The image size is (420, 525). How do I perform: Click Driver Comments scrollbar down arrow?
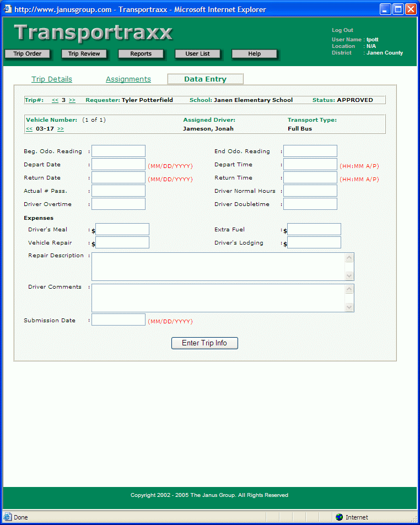(349, 307)
